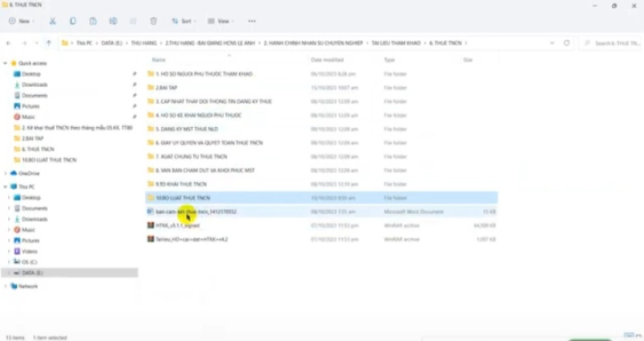Click the Delete trash icon
Screen dimensions: 644x341
[x=153, y=21]
